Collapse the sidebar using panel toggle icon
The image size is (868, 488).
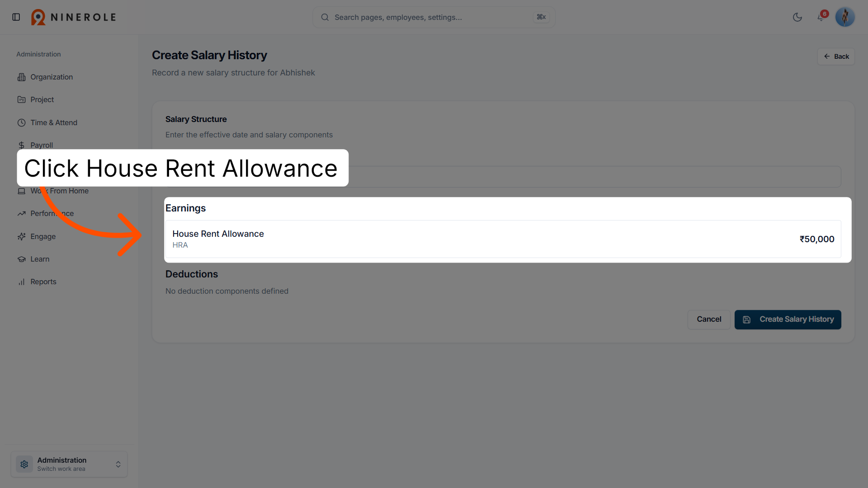coord(16,17)
